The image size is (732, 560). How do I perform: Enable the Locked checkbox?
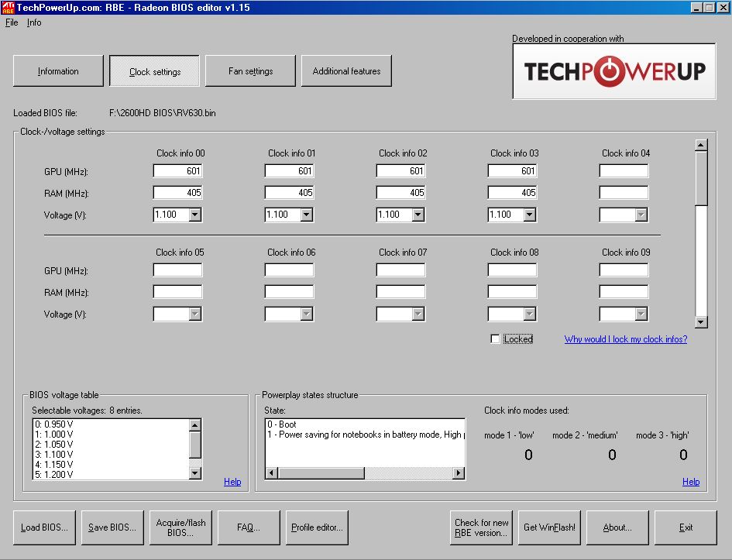pyautogui.click(x=495, y=338)
